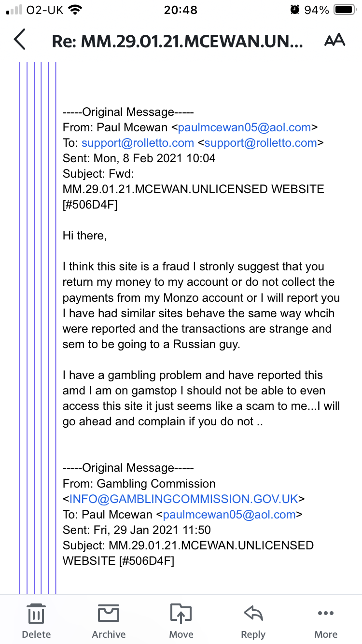Tap the Delete trash icon
Viewport: 362px width, 644px height.
point(36,614)
